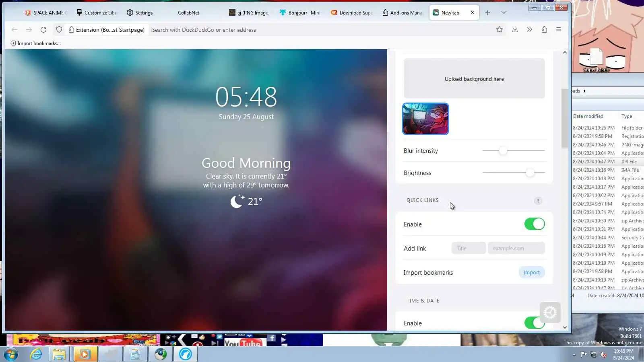Open the Extensions toolbar button
The image size is (644, 362).
[x=544, y=29]
